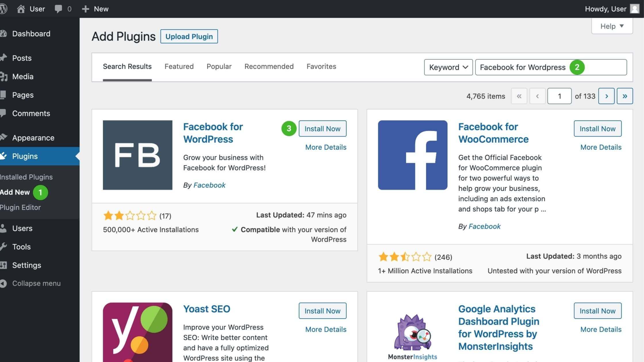Click the home icon beside User

coord(21,9)
